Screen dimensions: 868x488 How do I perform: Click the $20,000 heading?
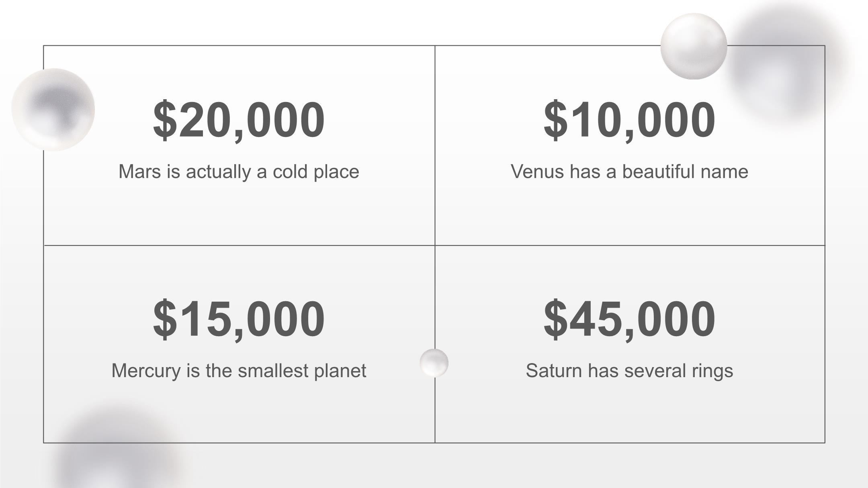(239, 120)
